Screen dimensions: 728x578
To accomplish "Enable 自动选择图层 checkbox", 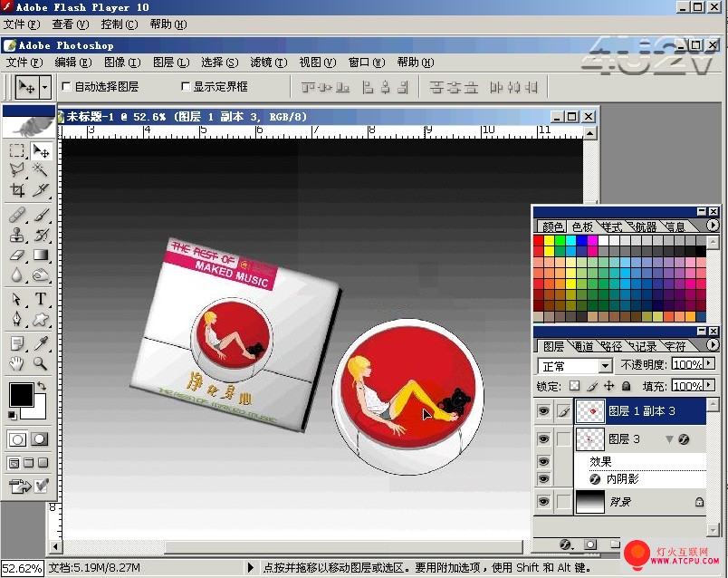I will (66, 86).
